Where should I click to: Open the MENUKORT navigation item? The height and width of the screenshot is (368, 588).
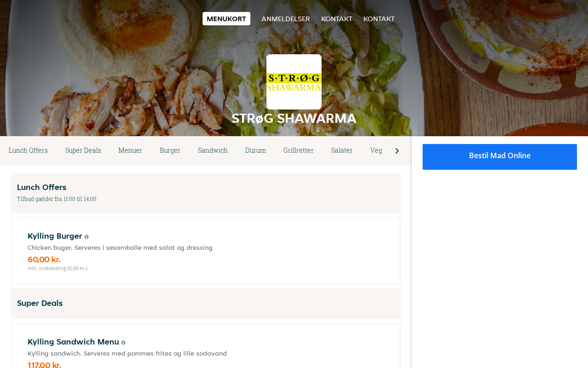pos(226,19)
